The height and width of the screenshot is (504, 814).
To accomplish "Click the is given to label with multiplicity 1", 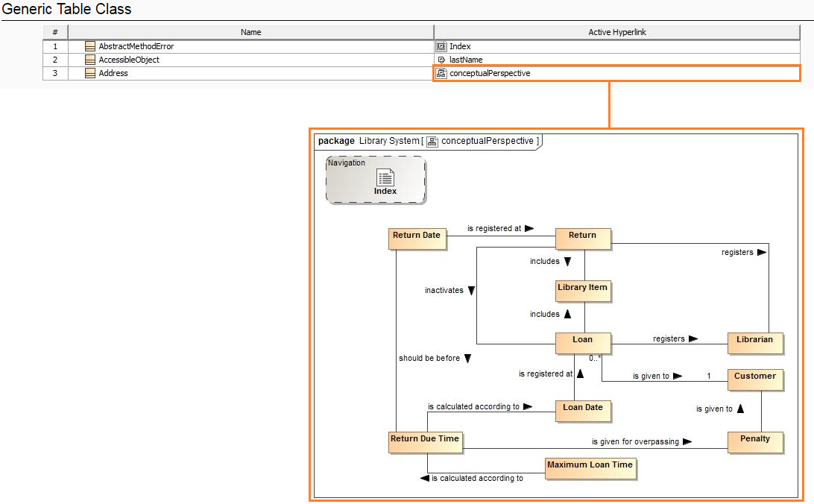I will [651, 376].
